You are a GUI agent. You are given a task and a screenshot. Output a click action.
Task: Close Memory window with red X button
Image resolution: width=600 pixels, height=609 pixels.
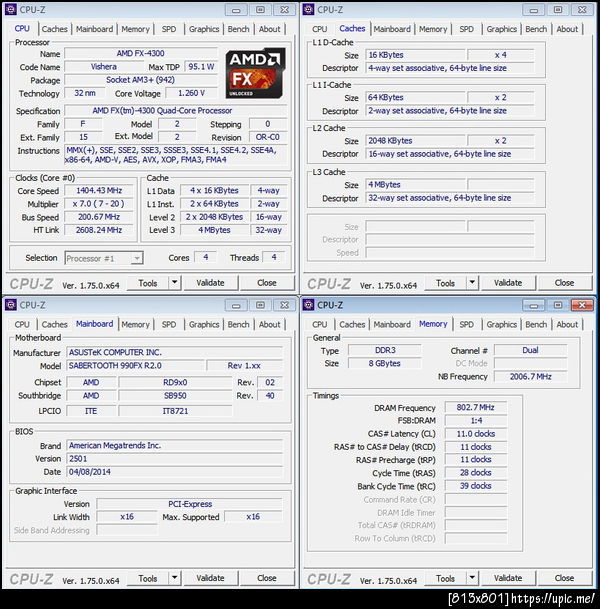click(582, 305)
